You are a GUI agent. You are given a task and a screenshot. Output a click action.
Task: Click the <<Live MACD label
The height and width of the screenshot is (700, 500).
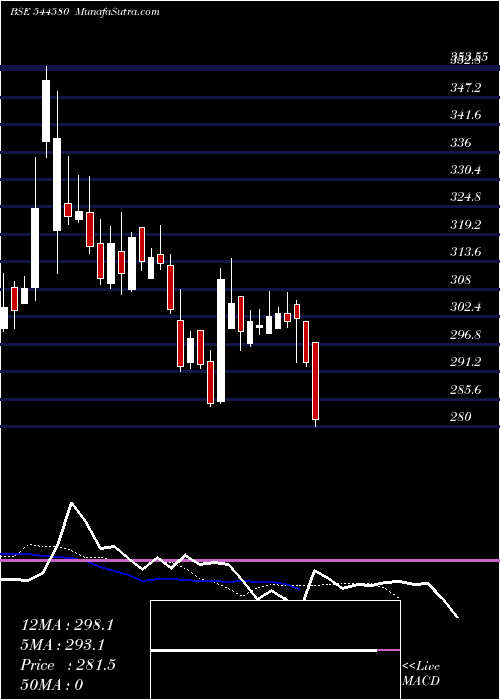(421, 673)
